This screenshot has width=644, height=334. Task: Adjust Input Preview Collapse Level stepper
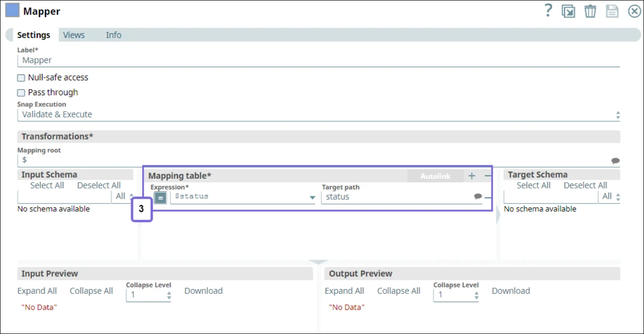coord(169,295)
